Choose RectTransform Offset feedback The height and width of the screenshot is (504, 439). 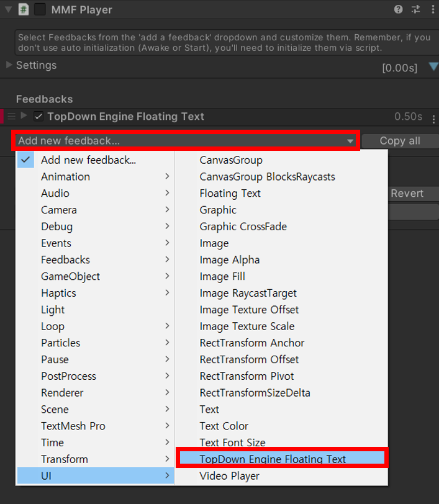tap(281, 359)
